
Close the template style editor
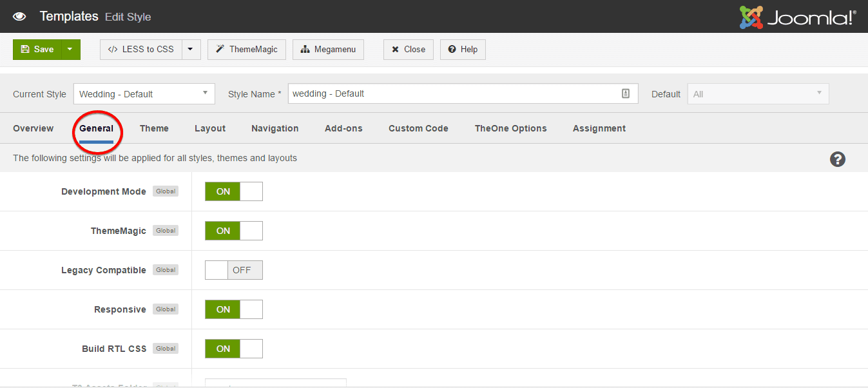pos(409,50)
